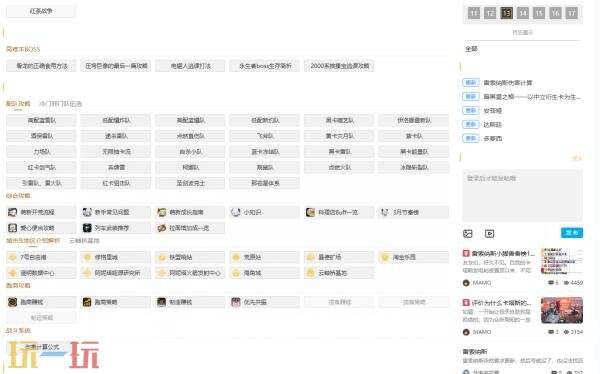600x374 pixels.
Task: Open the 雷索纳斯伤害计算 update entry
Action: pyautogui.click(x=507, y=83)
